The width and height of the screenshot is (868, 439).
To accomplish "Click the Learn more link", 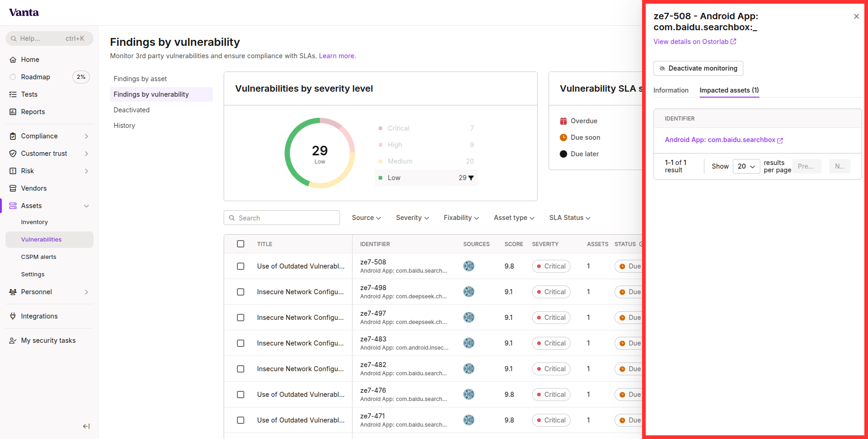I will pyautogui.click(x=336, y=56).
